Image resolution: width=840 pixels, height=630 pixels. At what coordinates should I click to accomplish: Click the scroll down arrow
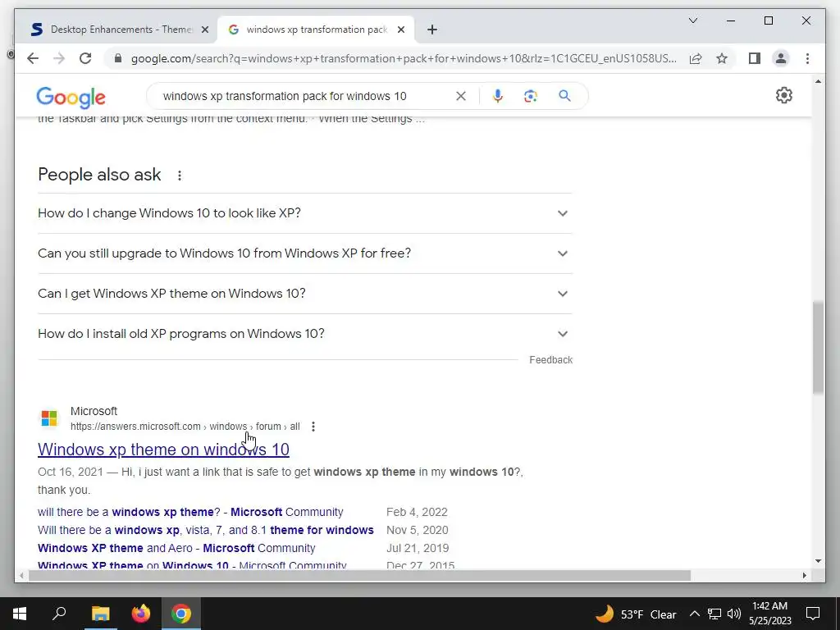point(818,561)
